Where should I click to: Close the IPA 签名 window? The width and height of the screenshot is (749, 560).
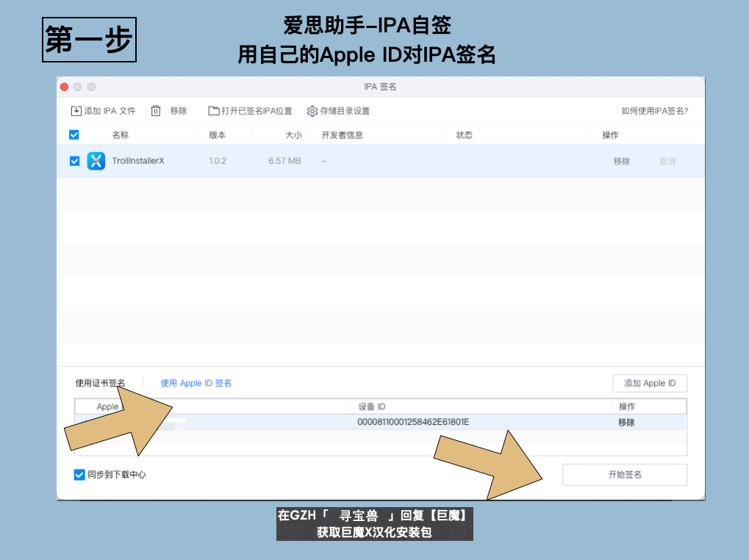point(65,87)
